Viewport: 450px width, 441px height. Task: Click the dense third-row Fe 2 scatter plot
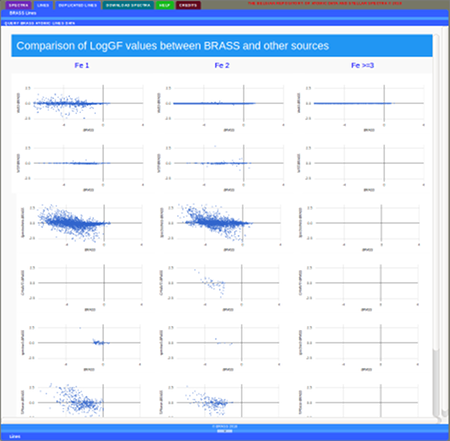point(221,227)
